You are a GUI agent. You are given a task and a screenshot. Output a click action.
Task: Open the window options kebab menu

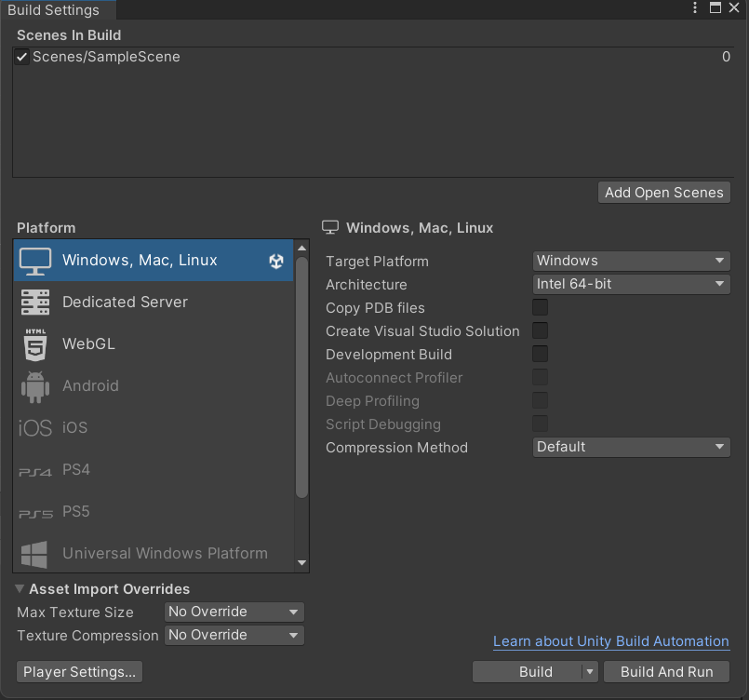pyautogui.click(x=693, y=7)
